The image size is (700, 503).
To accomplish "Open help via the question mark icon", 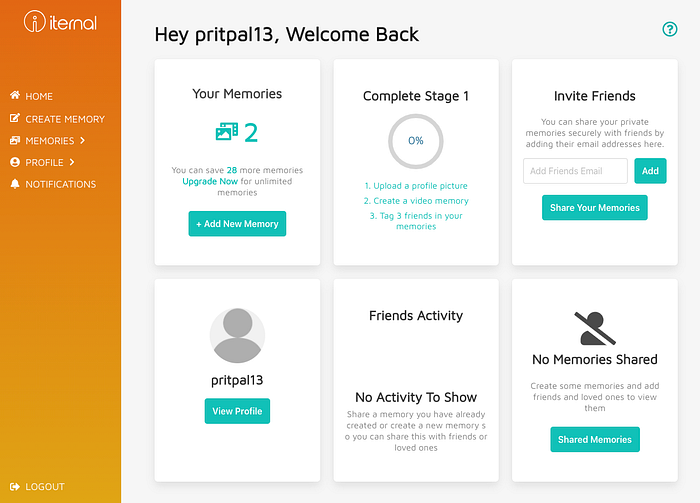I will tap(670, 29).
